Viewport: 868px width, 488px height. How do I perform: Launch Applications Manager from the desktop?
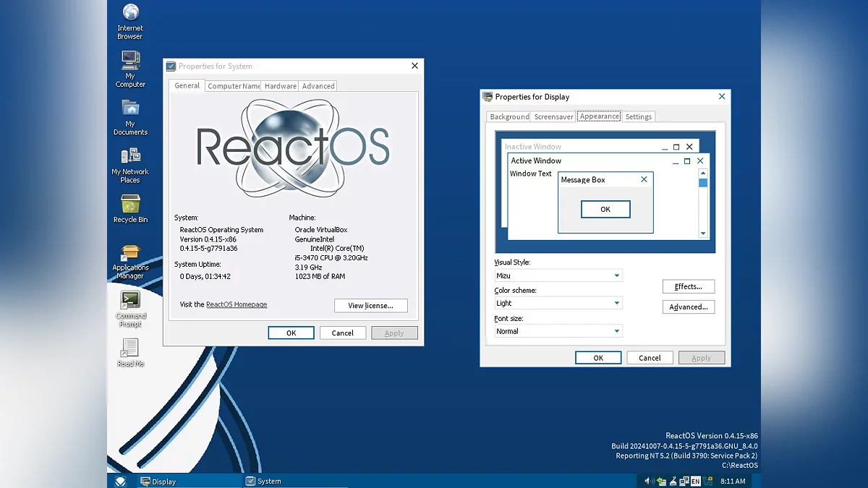130,253
